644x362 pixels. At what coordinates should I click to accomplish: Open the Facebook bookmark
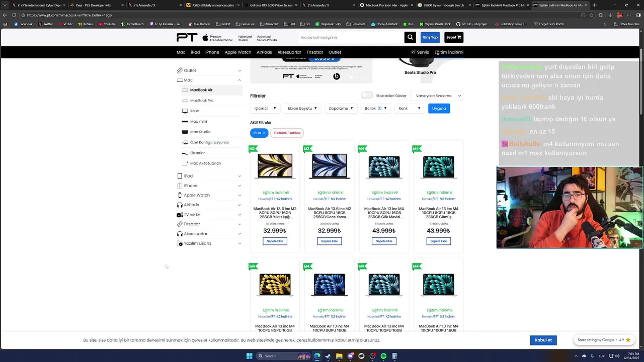tap(23, 24)
